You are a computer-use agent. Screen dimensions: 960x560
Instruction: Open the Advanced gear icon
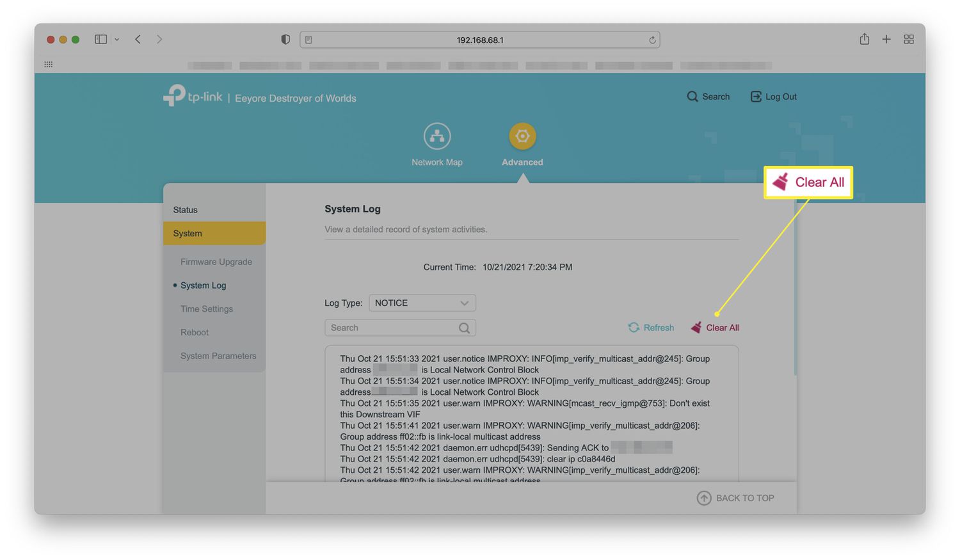point(522,136)
